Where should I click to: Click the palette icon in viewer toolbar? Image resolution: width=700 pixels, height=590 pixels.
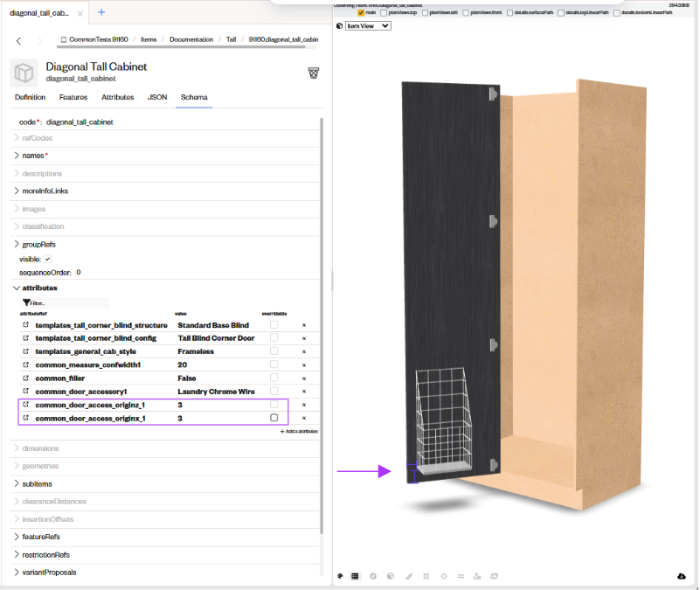pos(340,576)
